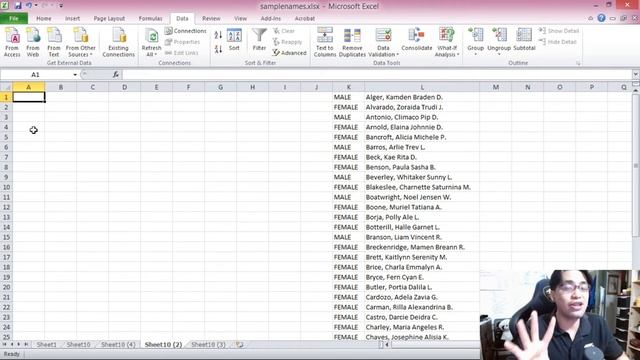Import data From Web
The height and width of the screenshot is (360, 640).
tap(33, 42)
